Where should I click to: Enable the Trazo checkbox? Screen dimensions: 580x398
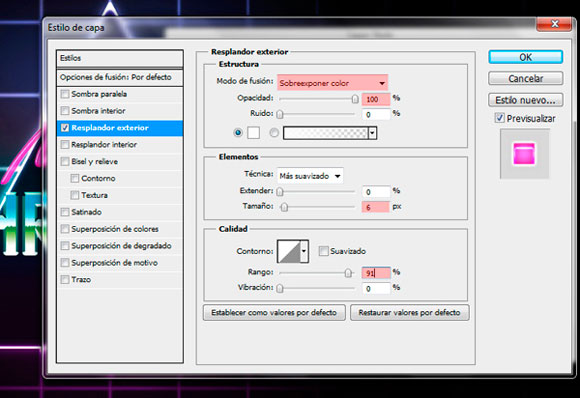(x=65, y=279)
